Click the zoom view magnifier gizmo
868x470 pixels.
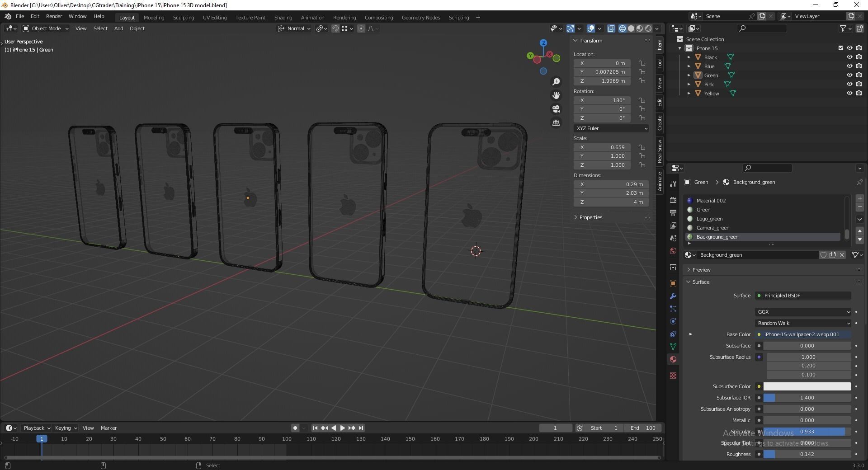coord(556,82)
